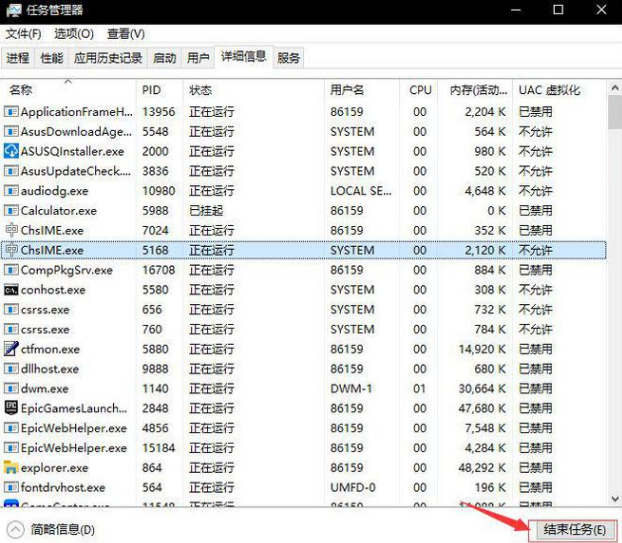Select the dwm.exe process name
This screenshot has width=622, height=543.
45,389
